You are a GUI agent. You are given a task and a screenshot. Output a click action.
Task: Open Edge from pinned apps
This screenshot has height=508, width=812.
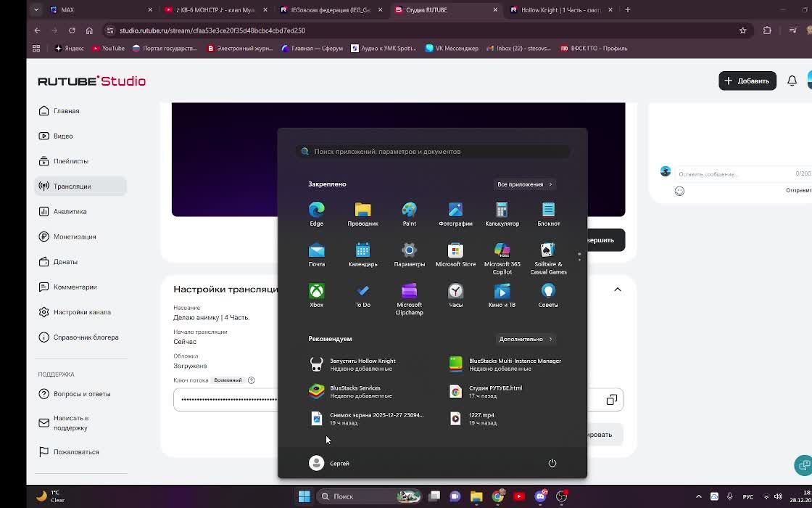point(316,214)
